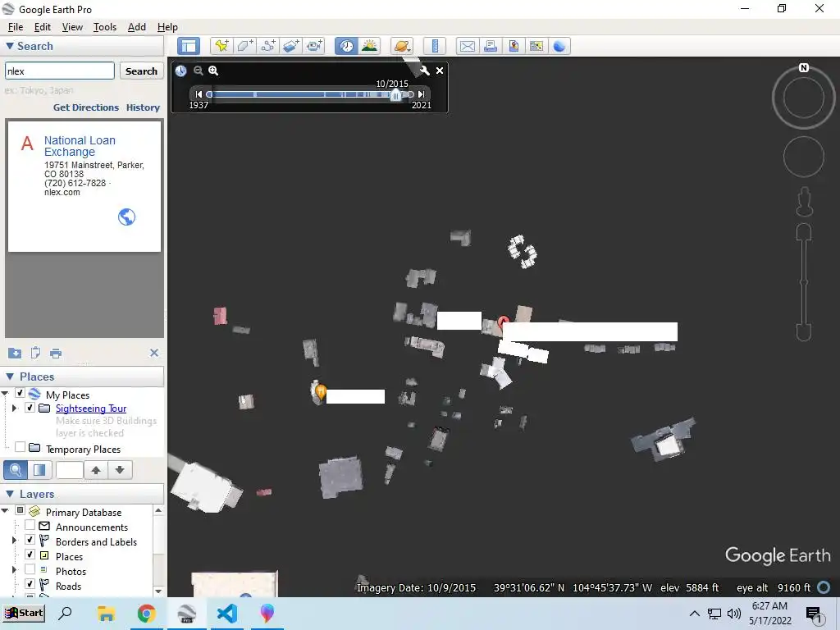Open the Tools menu

coord(104,27)
